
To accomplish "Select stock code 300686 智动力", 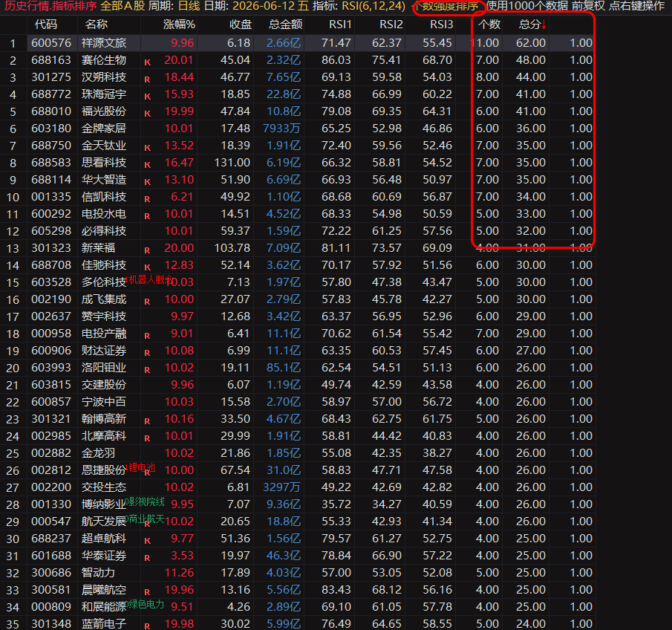I will 51,573.
